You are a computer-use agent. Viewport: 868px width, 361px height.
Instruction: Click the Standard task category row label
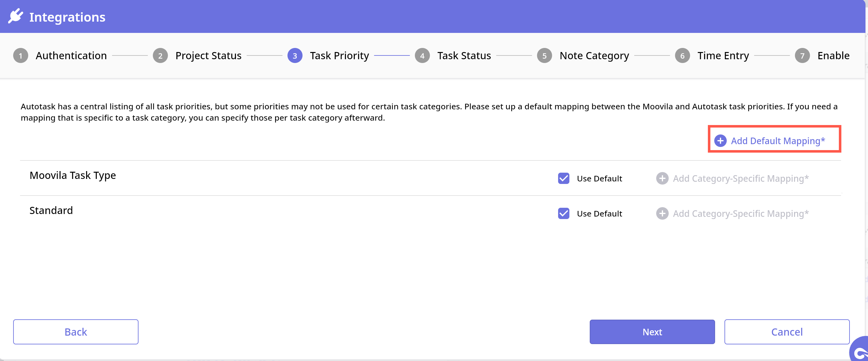[51, 210]
